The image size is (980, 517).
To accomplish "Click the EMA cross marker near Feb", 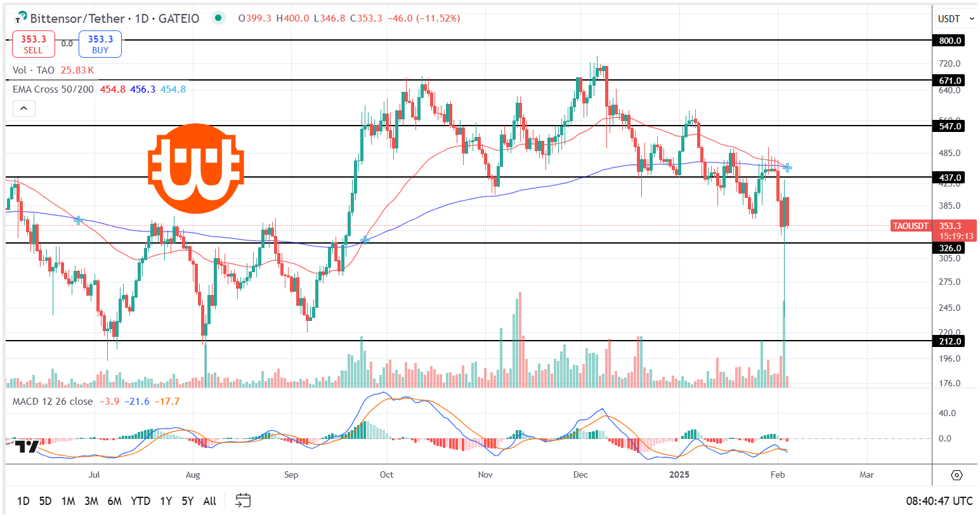I will 787,167.
